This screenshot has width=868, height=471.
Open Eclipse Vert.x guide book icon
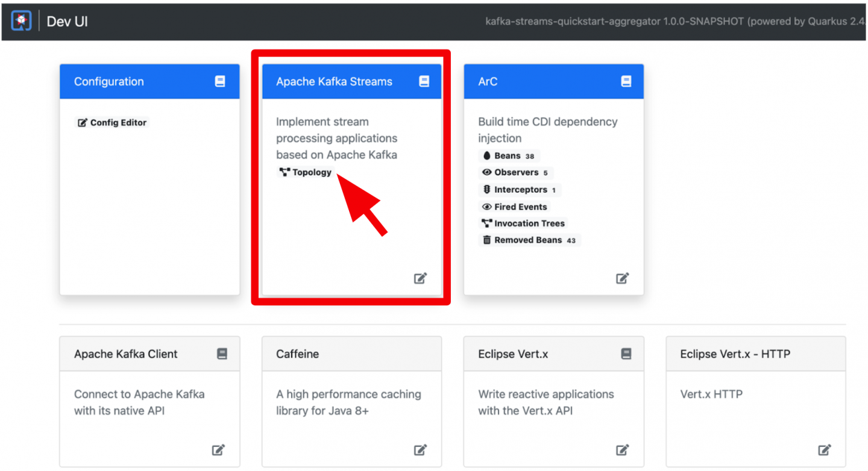pos(626,354)
